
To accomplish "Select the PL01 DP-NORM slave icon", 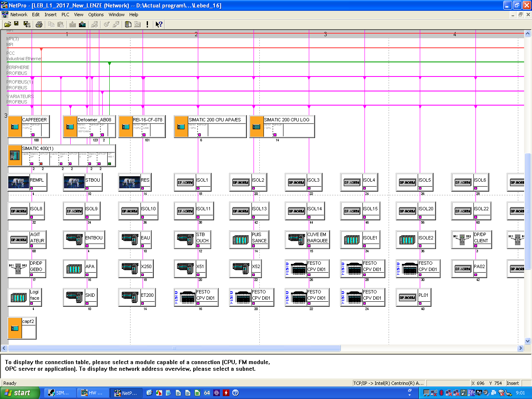I will [x=407, y=297].
